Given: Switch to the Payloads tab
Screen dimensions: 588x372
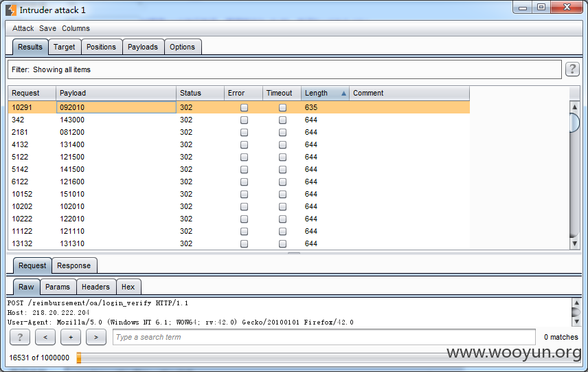Looking at the screenshot, I should [142, 47].
